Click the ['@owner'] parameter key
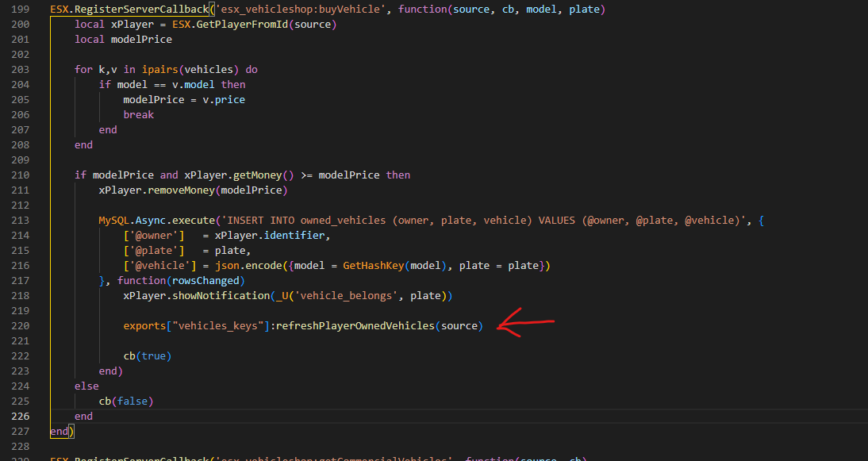This screenshot has height=461, width=868. coord(154,235)
